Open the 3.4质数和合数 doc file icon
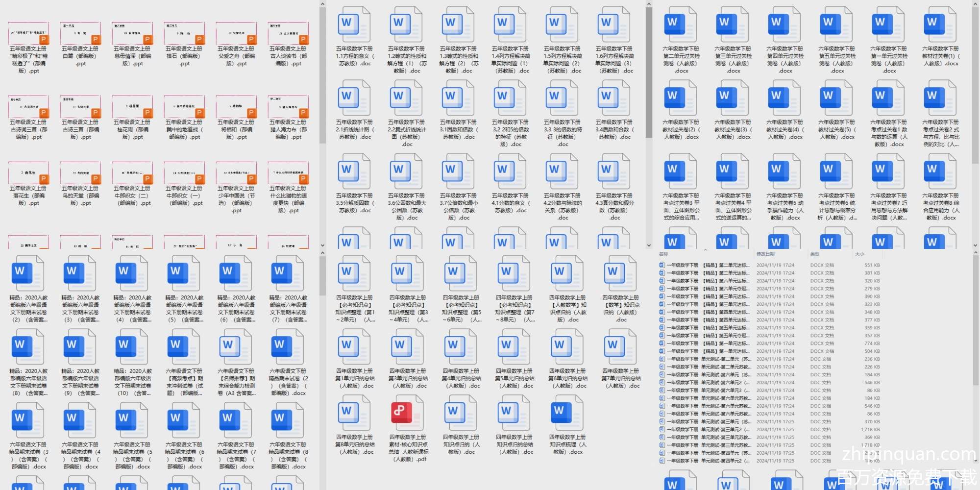 pyautogui.click(x=613, y=98)
